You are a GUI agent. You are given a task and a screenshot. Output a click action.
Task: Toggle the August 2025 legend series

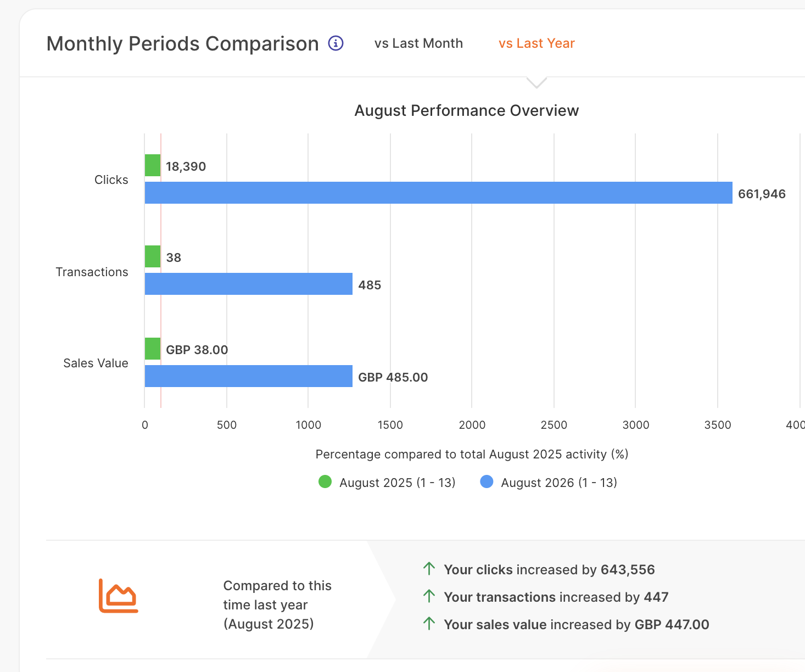coord(387,483)
